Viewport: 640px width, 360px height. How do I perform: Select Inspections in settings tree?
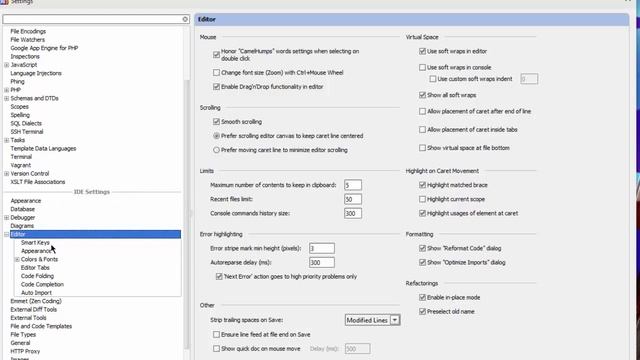pos(25,57)
